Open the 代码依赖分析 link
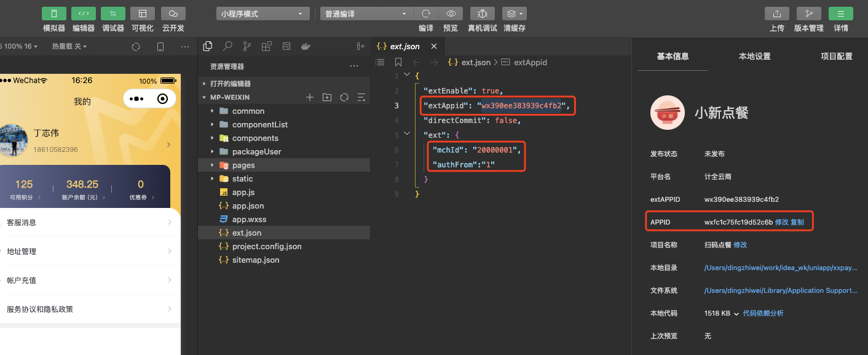The height and width of the screenshot is (355, 868). (x=763, y=313)
